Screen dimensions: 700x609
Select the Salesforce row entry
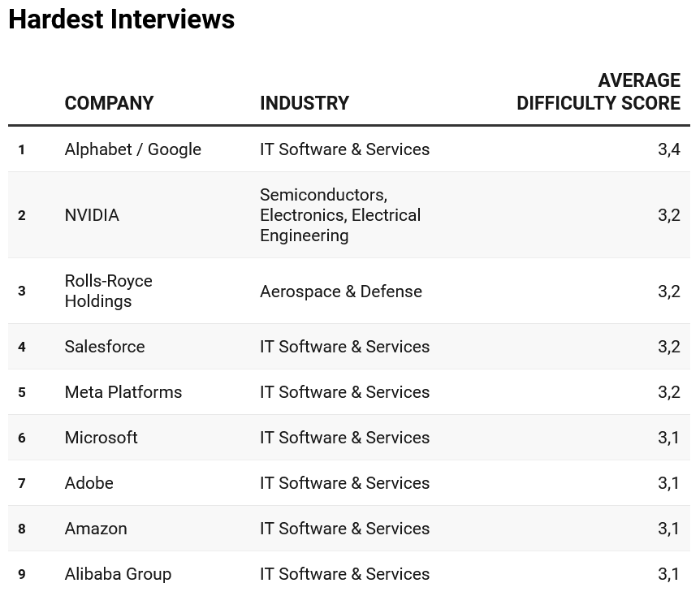pos(105,347)
